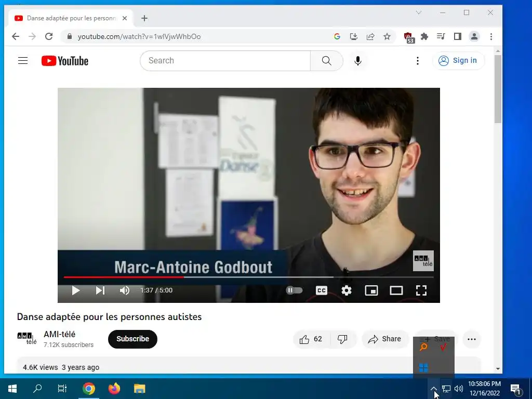Subscribe to AMI-télé channel
Viewport: 532px width, 399px height.
tap(132, 339)
